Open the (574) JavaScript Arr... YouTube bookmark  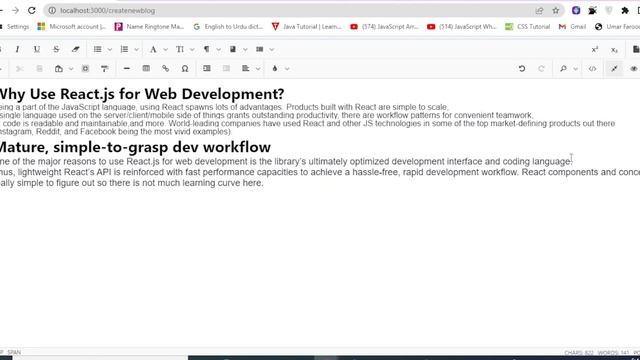coord(384,27)
